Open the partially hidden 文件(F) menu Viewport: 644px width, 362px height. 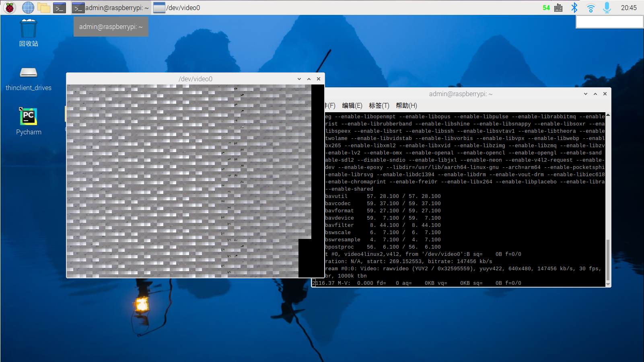click(x=330, y=105)
